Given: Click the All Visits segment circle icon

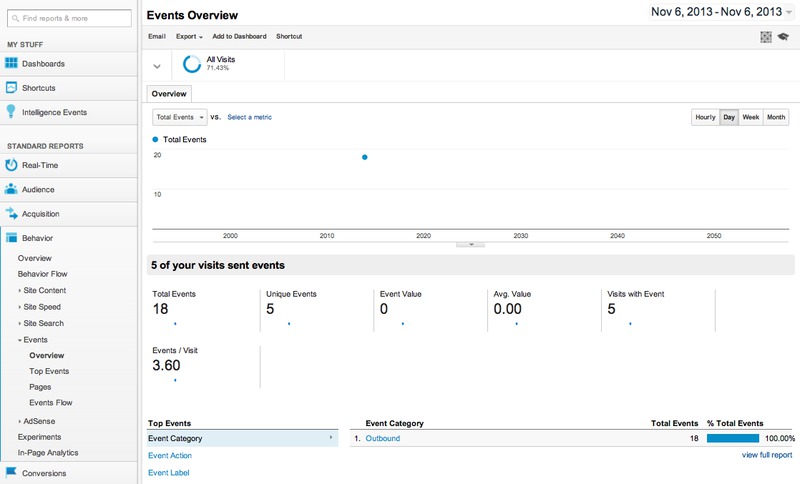Looking at the screenshot, I should pos(192,64).
